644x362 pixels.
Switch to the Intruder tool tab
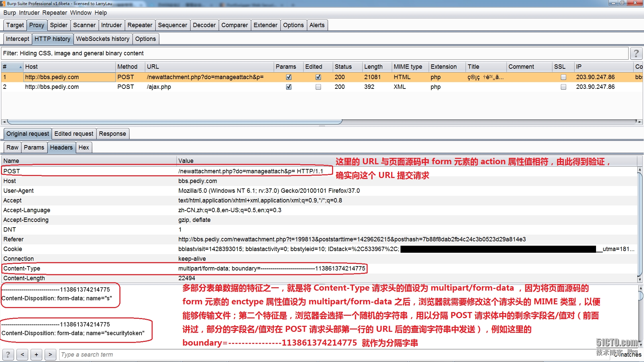point(111,25)
